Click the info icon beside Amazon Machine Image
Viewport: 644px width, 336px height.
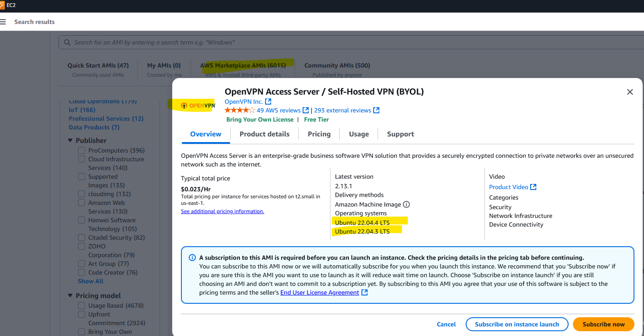[x=406, y=204]
